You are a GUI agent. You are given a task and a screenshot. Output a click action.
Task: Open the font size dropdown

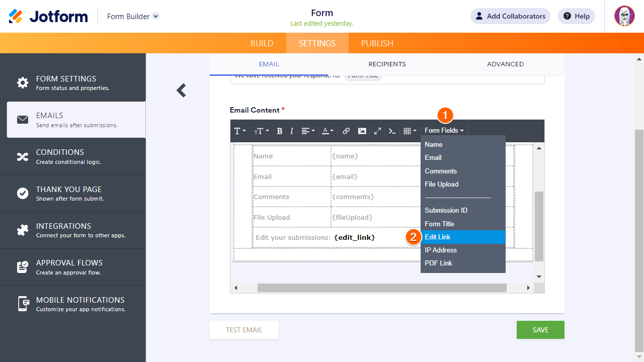tap(261, 131)
